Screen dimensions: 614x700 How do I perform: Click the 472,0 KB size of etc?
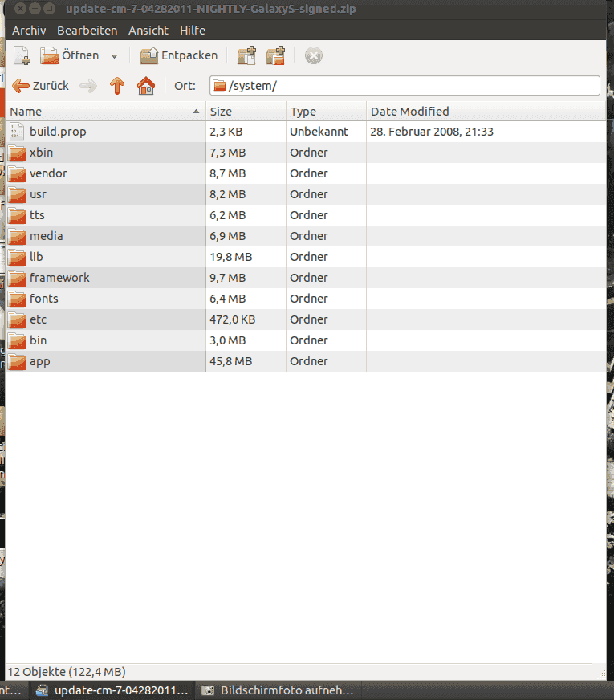(x=233, y=319)
